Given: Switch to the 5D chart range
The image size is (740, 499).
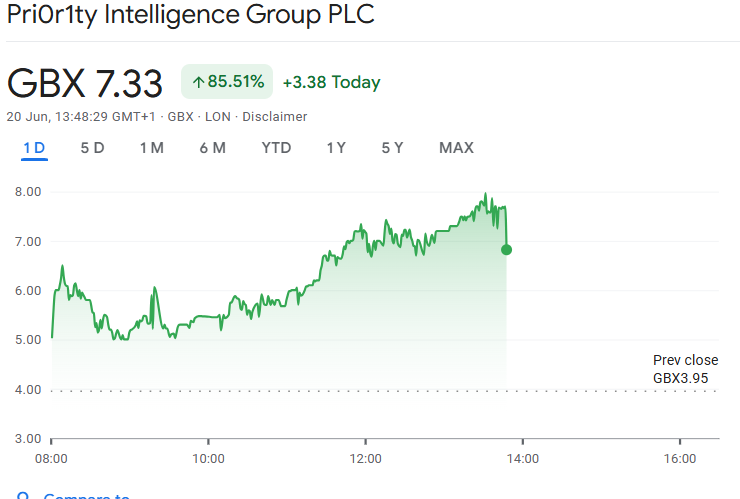Looking at the screenshot, I should tap(92, 148).
